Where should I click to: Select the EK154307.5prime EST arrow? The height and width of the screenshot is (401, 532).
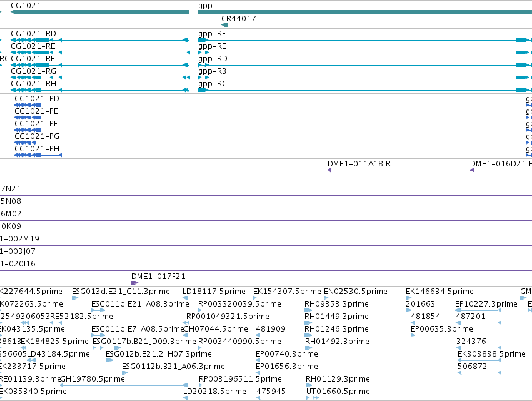tap(255, 298)
